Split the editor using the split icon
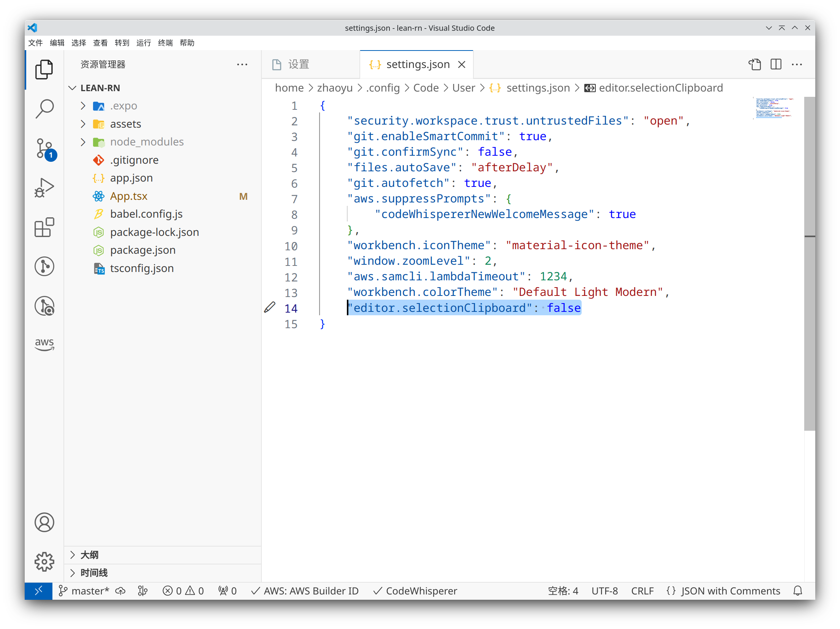The width and height of the screenshot is (840, 629). (775, 65)
